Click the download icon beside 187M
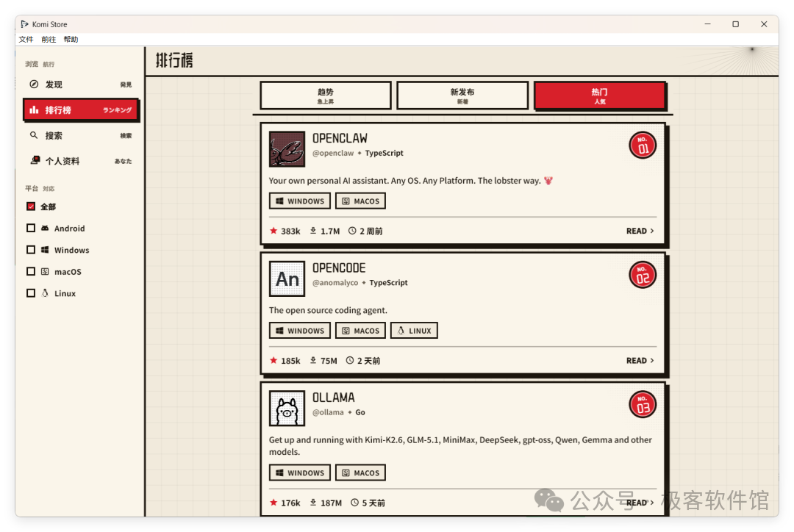This screenshot has height=532, width=794. (313, 503)
